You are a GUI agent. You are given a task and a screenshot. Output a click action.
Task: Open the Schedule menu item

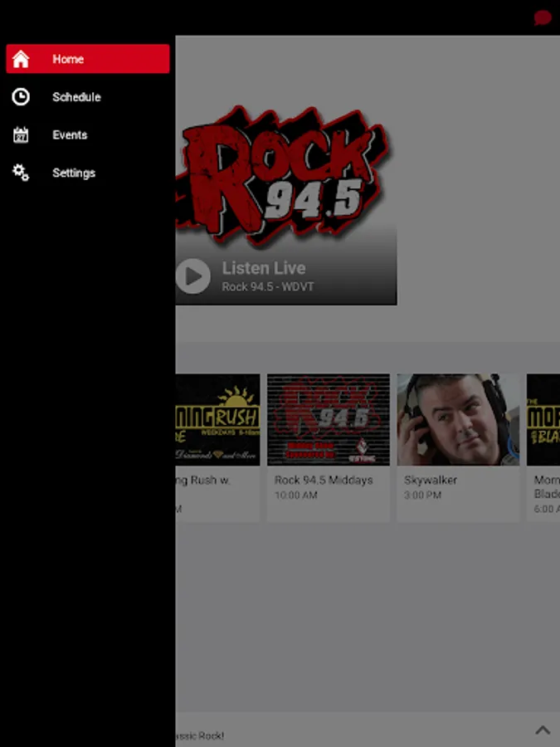point(88,97)
